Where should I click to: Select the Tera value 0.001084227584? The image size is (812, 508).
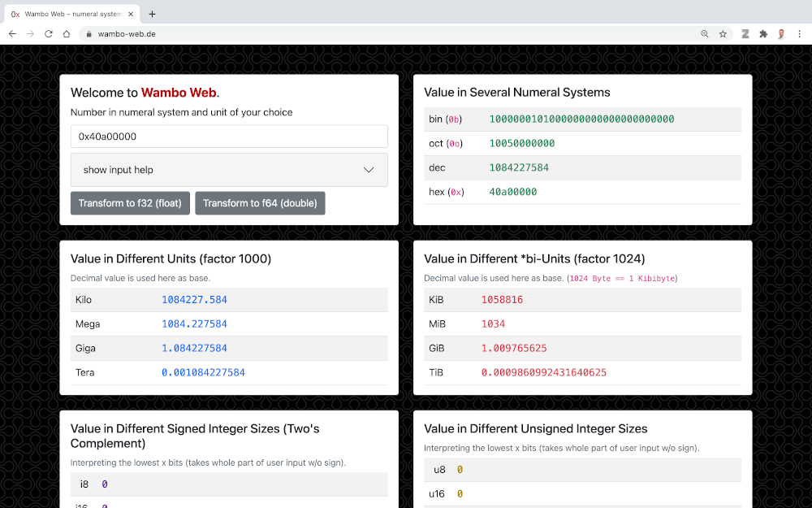coord(203,373)
